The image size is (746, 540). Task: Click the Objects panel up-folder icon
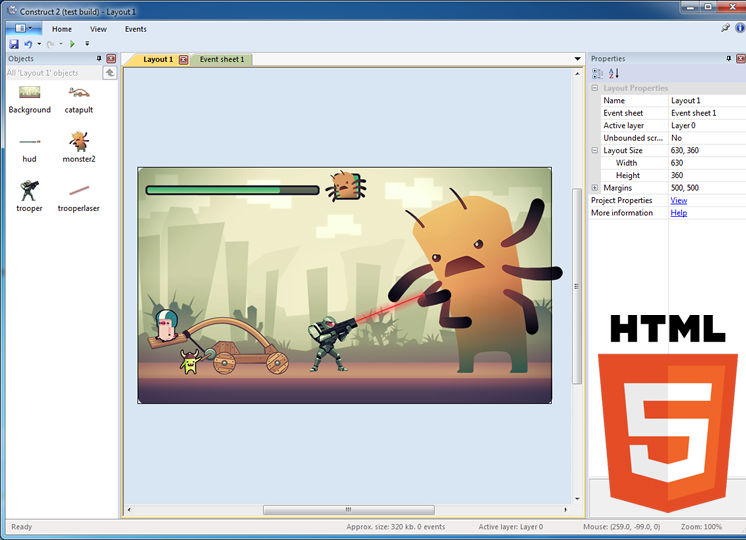tap(110, 73)
